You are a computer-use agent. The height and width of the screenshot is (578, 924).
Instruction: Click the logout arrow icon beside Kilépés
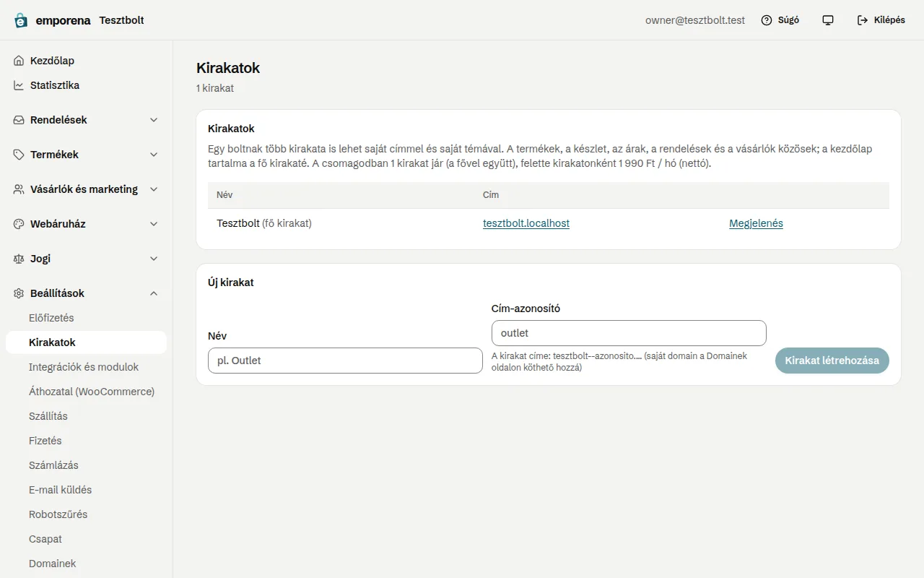(x=863, y=20)
